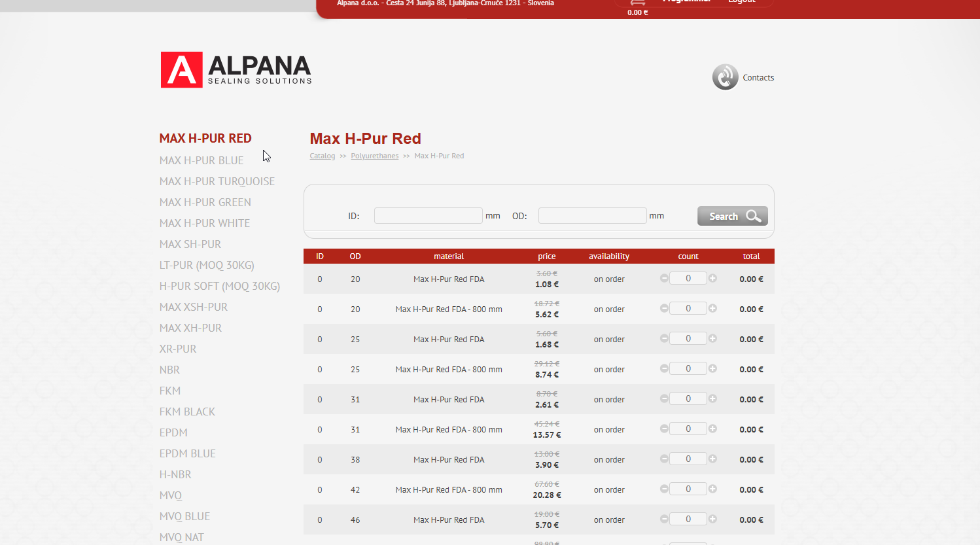The height and width of the screenshot is (545, 980).
Task: Increase count for the 8.74 € row
Action: coord(712,368)
